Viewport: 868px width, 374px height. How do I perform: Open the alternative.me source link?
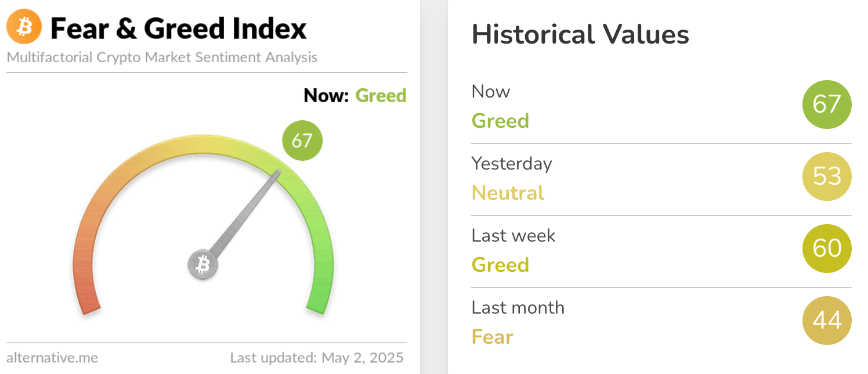(x=52, y=357)
